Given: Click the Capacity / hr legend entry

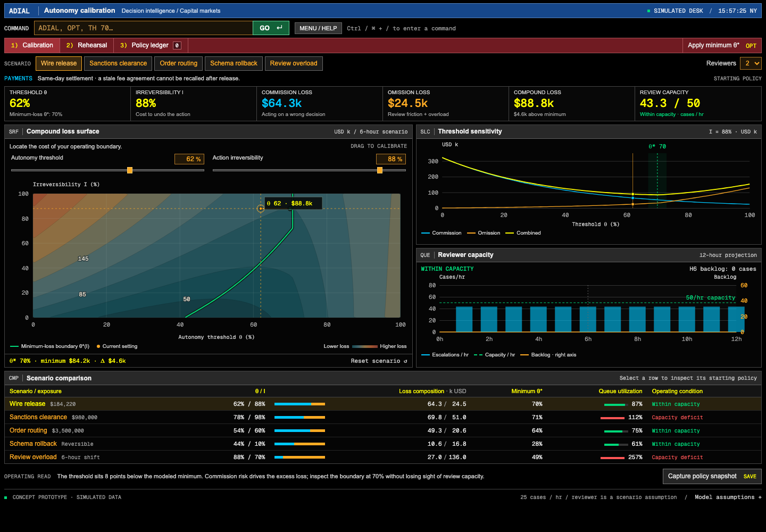Looking at the screenshot, I should [x=495, y=355].
